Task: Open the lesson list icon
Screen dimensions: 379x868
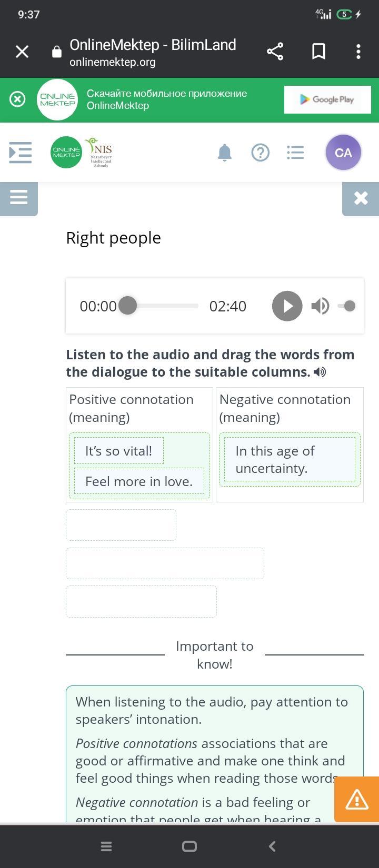Action: (295, 153)
